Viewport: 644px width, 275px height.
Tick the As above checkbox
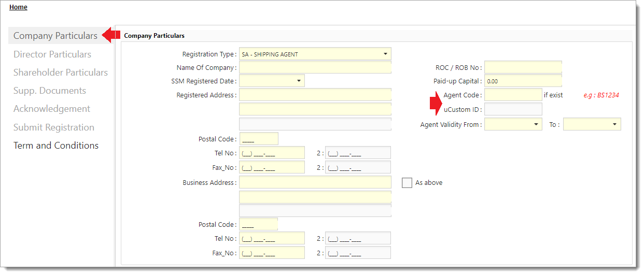407,183
